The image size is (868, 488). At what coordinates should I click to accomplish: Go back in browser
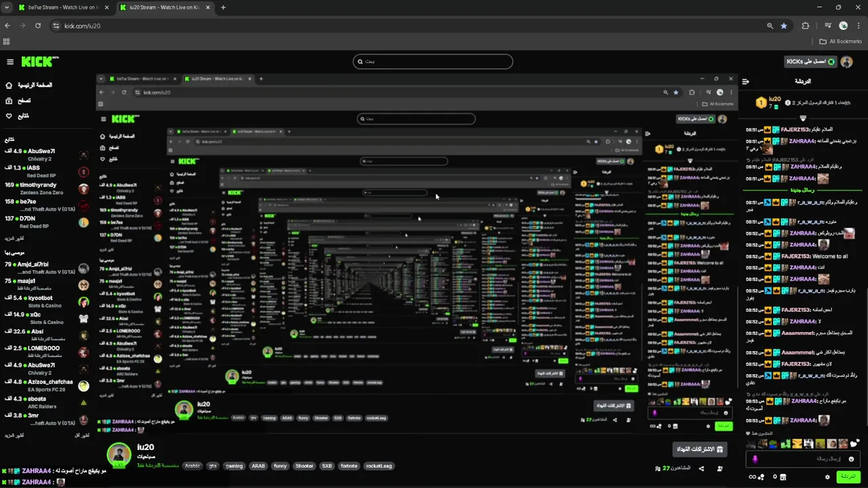[7, 26]
